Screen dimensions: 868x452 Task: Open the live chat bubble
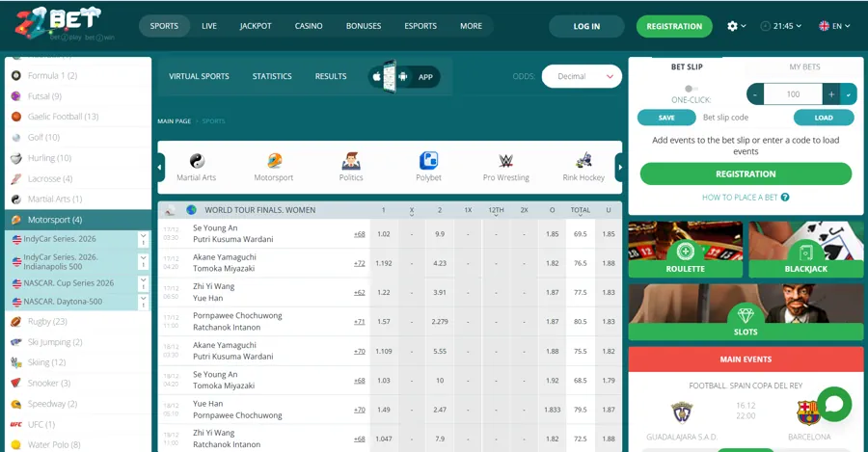[x=833, y=405]
